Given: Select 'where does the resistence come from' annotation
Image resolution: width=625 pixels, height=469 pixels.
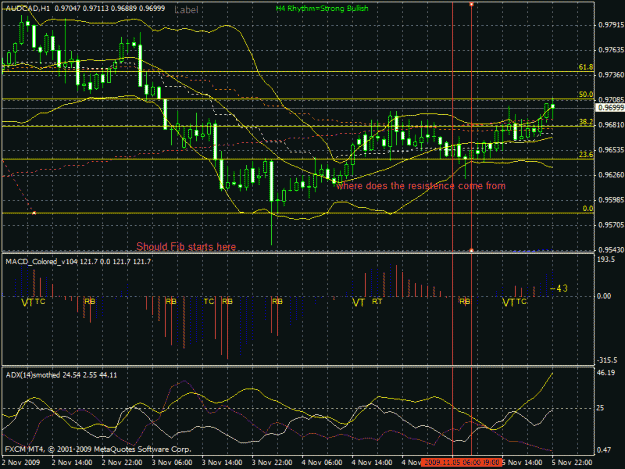Looking at the screenshot, I should (421, 186).
